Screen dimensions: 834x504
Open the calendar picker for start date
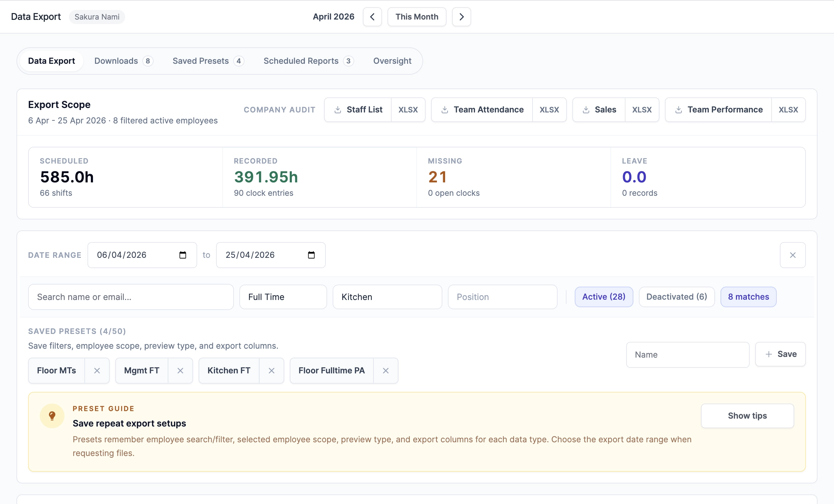183,255
